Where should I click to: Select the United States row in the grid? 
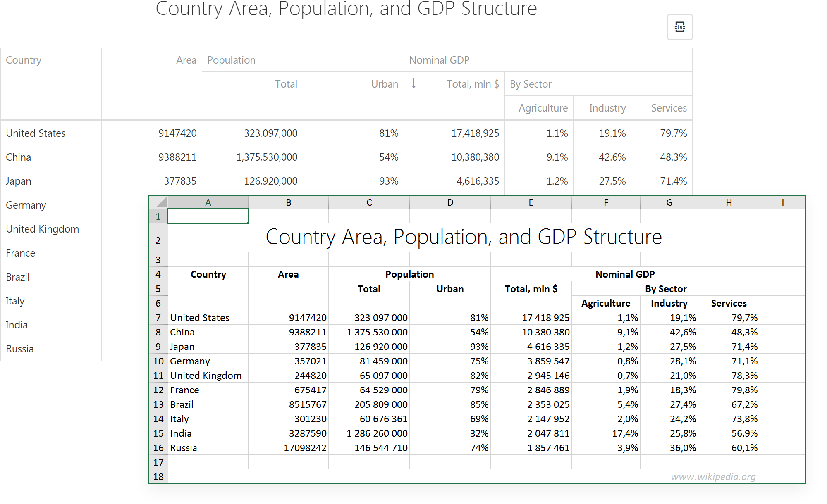pos(347,133)
